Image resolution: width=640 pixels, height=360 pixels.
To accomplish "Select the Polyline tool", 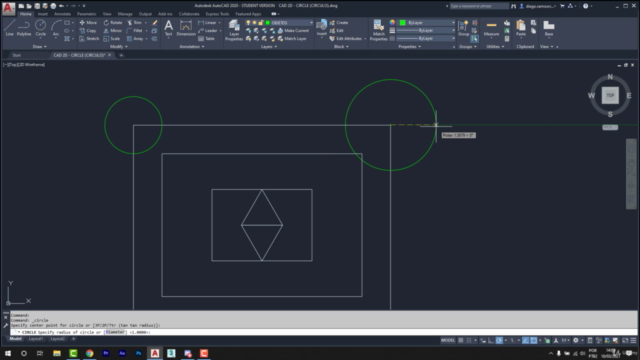I will (x=24, y=28).
